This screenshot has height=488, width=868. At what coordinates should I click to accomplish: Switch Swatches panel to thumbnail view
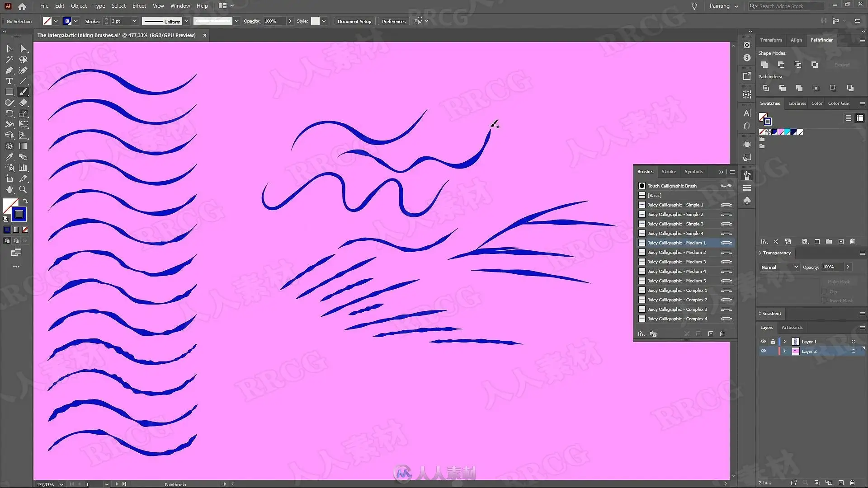point(860,118)
